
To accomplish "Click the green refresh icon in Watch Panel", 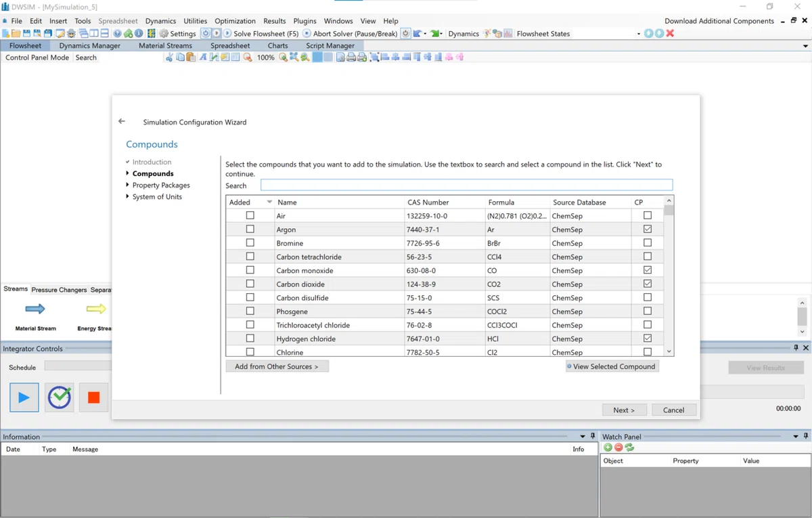I will click(x=629, y=448).
